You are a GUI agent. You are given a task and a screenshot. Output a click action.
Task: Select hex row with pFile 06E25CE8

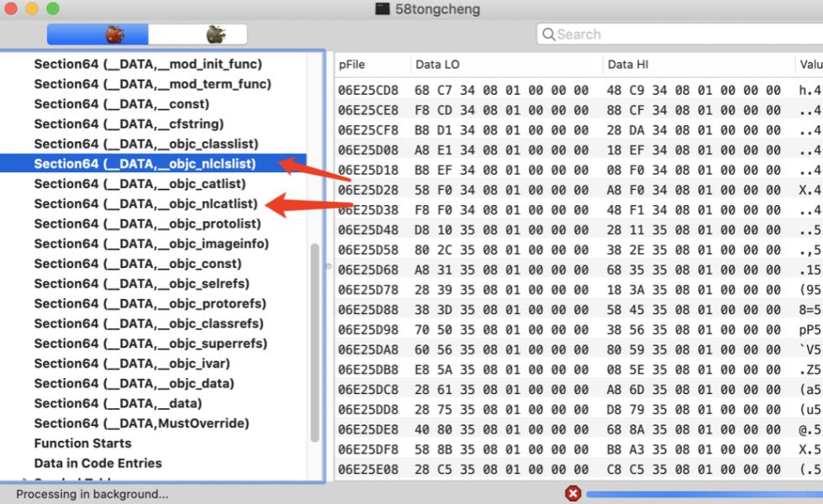[x=578, y=110]
